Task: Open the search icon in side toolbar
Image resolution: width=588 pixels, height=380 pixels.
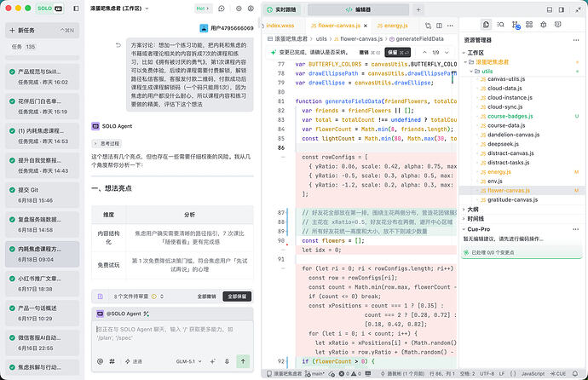Action: coord(500,25)
